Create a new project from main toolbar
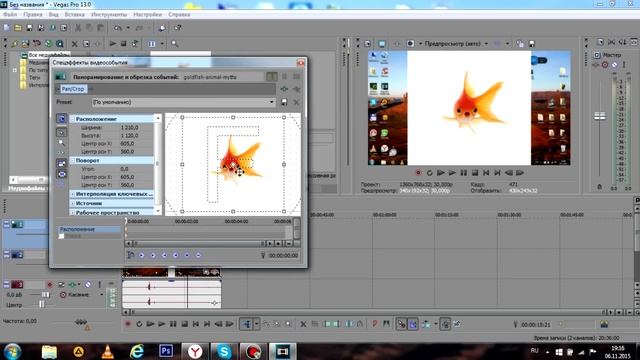The height and width of the screenshot is (360, 640). (x=7, y=28)
